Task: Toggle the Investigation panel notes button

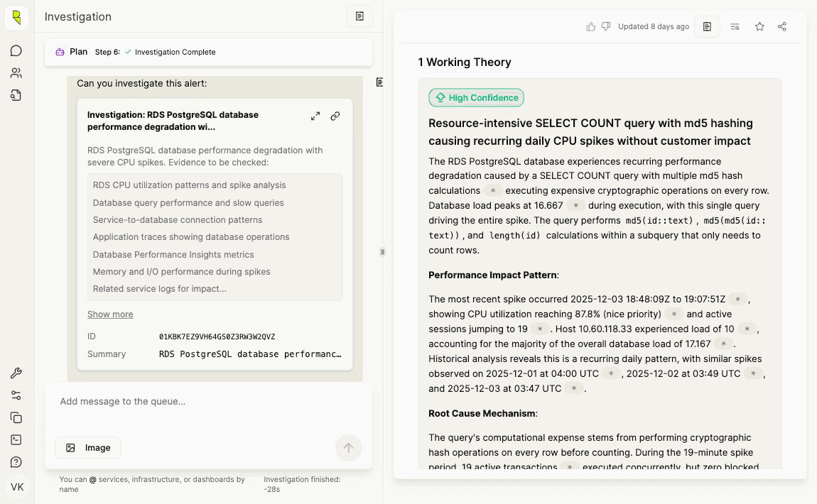Action: (359, 16)
